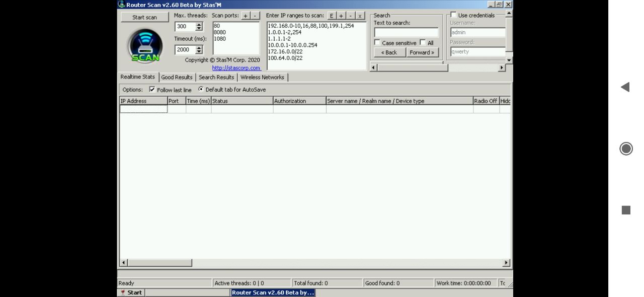Open the Good Results tab
The width and height of the screenshot is (644, 297).
[x=177, y=78]
